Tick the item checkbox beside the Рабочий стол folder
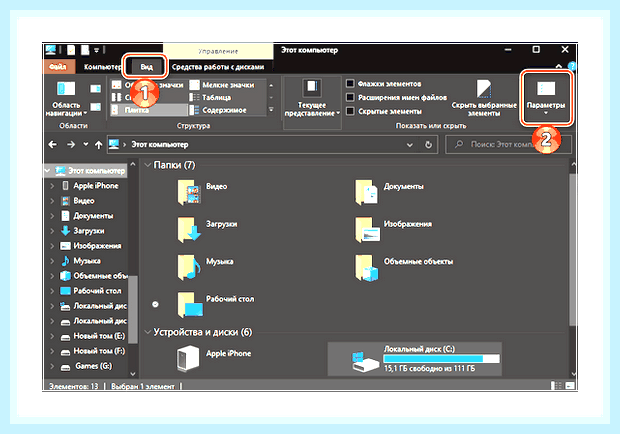 (155, 304)
